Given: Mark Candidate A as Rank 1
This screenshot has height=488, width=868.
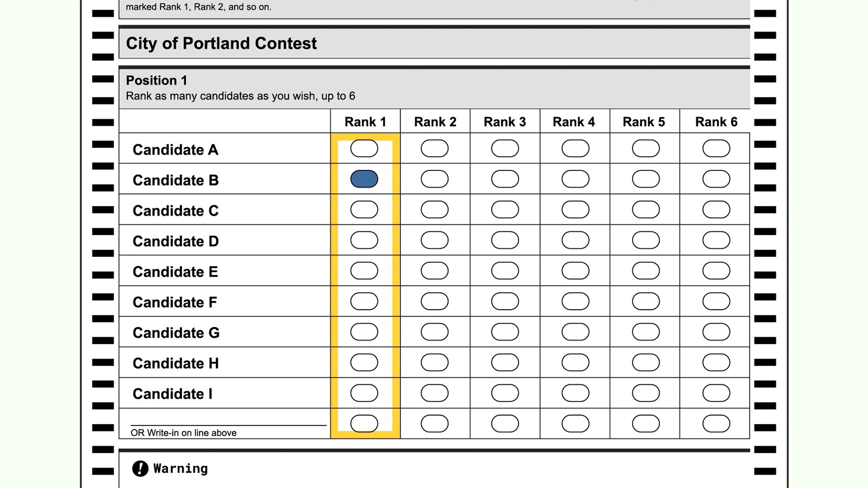Looking at the screenshot, I should (364, 148).
